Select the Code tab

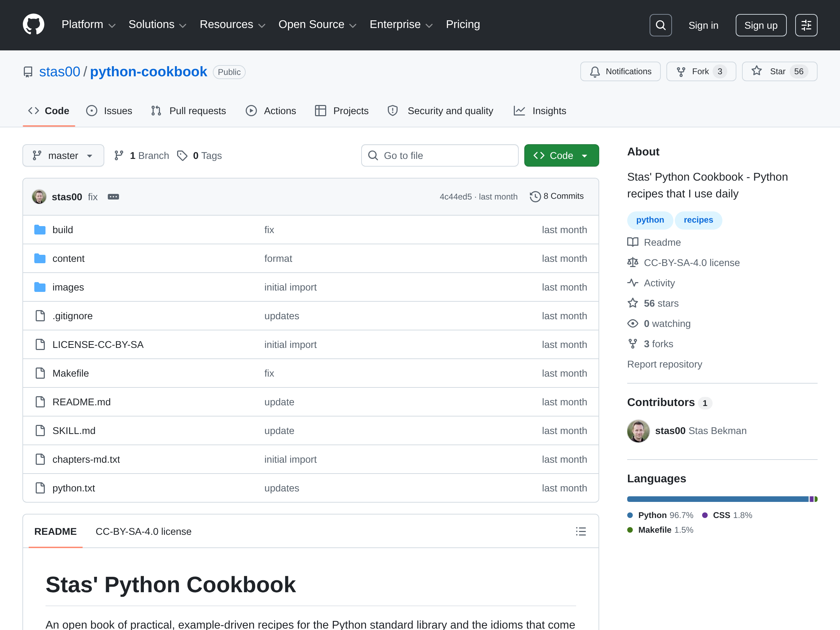point(49,111)
